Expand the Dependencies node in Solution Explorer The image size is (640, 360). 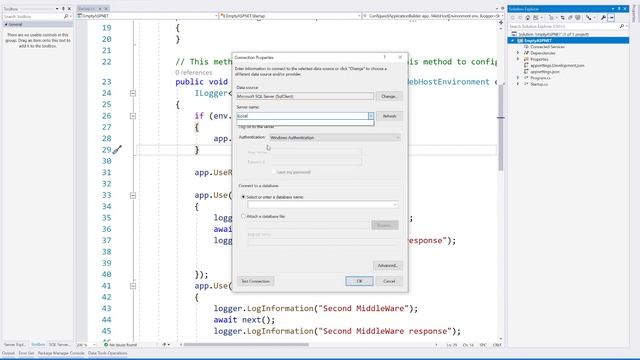click(518, 53)
